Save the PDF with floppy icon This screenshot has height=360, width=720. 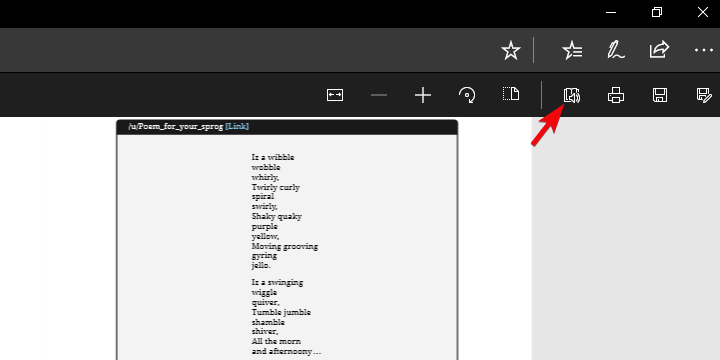pos(660,95)
